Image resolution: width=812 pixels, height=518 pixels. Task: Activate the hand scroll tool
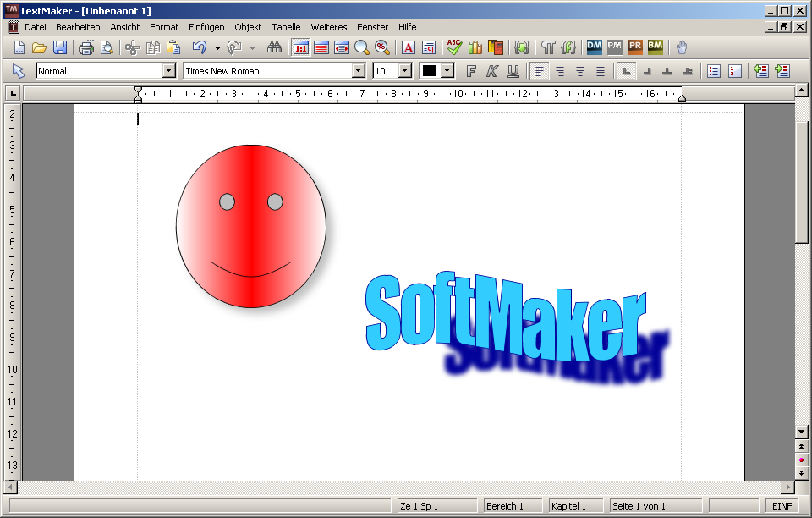[x=682, y=47]
